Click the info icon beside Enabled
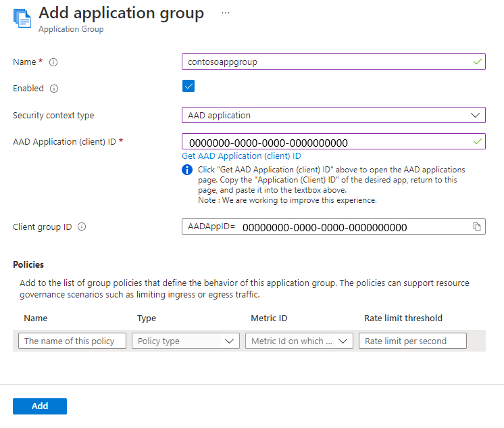 (54, 89)
